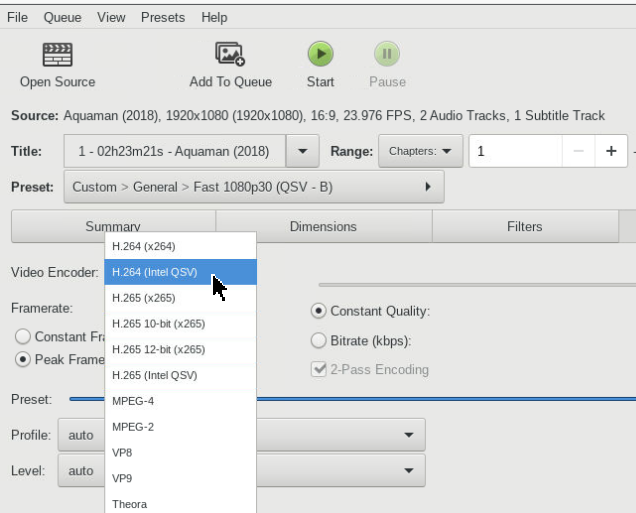The width and height of the screenshot is (636, 513).
Task: Decrease start chapter with minus button
Action: (578, 151)
